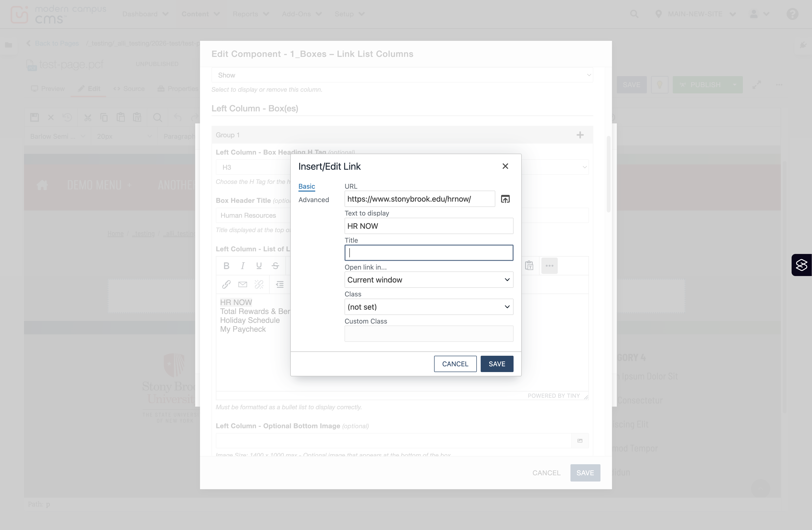Click Cancel in Edit Component dialog
812x530 pixels.
pyautogui.click(x=546, y=473)
